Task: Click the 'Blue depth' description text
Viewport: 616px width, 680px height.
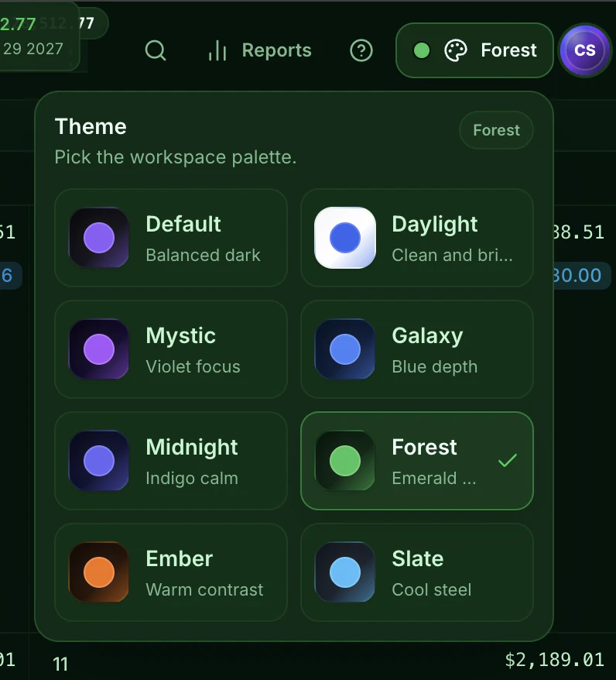Action: [x=434, y=366]
